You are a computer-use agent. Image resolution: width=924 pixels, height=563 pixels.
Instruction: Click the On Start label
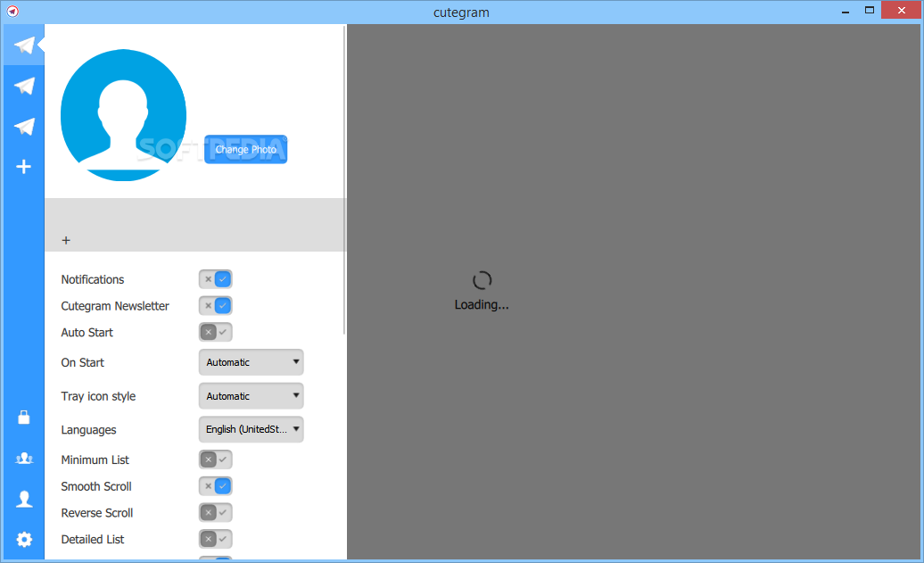point(82,362)
